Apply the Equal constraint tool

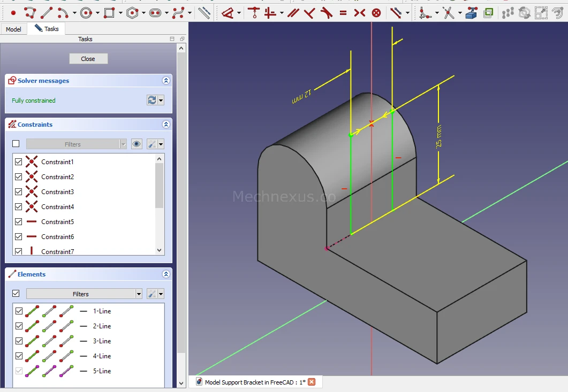click(343, 12)
